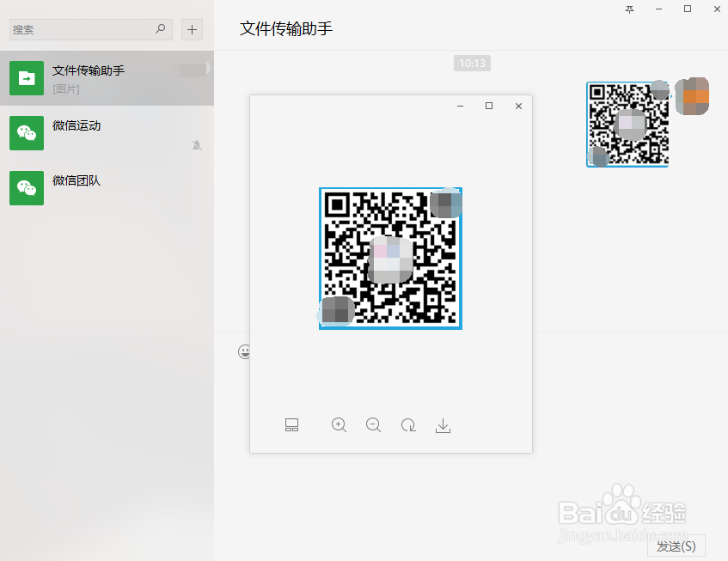
Task: Close the main WeChat window
Action: (x=717, y=9)
